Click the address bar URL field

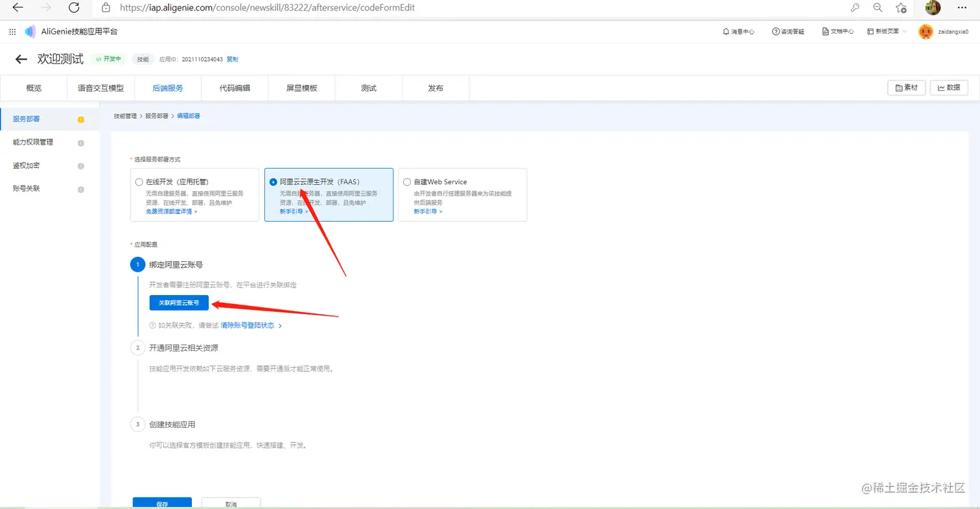pyautogui.click(x=266, y=8)
